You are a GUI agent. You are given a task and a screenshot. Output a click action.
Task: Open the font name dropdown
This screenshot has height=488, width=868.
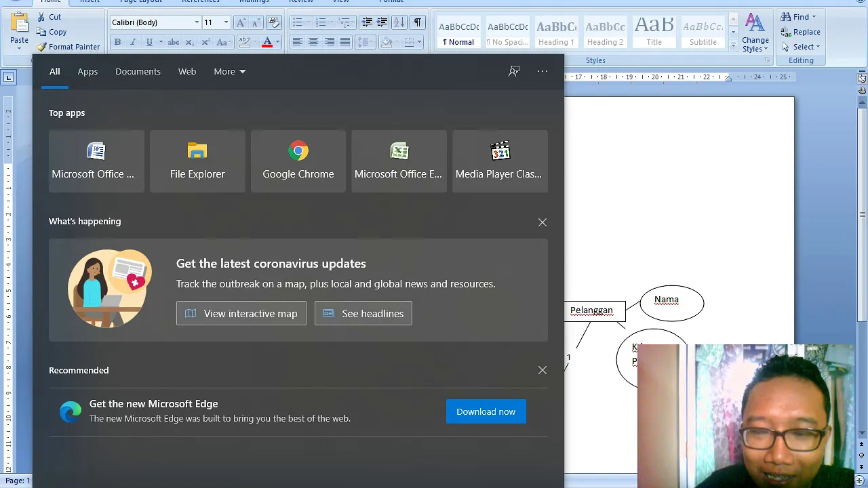click(x=197, y=22)
